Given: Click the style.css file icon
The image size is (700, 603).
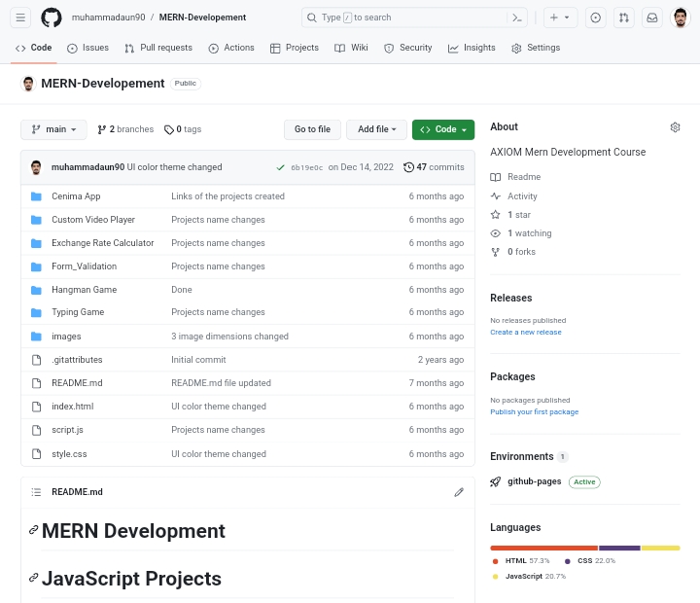Looking at the screenshot, I should click(37, 454).
